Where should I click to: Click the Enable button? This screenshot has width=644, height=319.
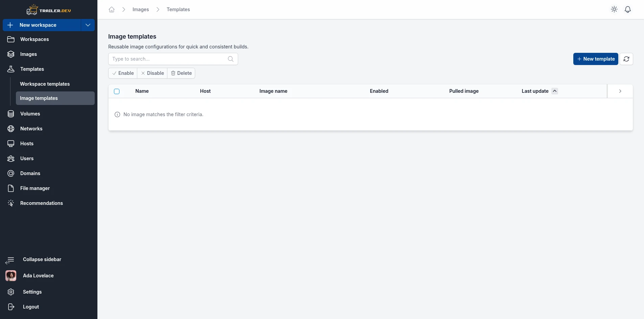coord(123,73)
